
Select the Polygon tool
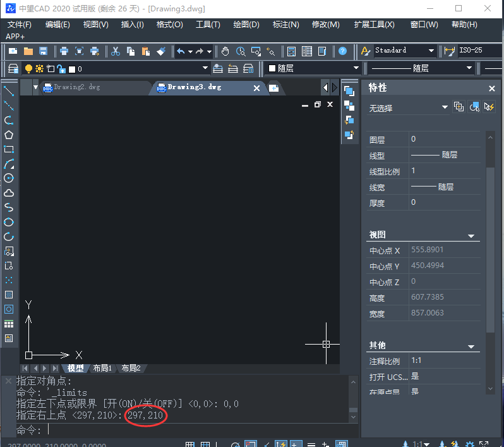pyautogui.click(x=9, y=135)
